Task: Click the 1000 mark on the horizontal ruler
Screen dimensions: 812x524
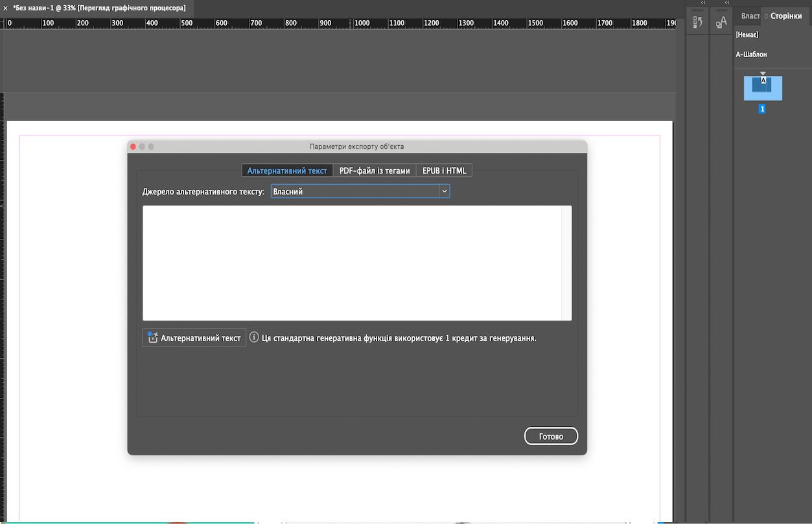Action: pyautogui.click(x=362, y=23)
